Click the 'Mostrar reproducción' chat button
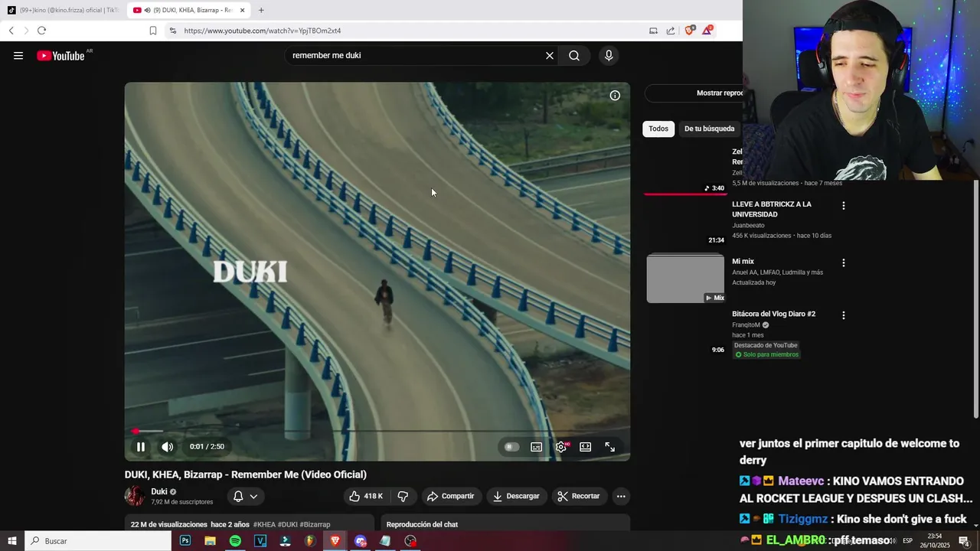The width and height of the screenshot is (980, 551). click(694, 93)
